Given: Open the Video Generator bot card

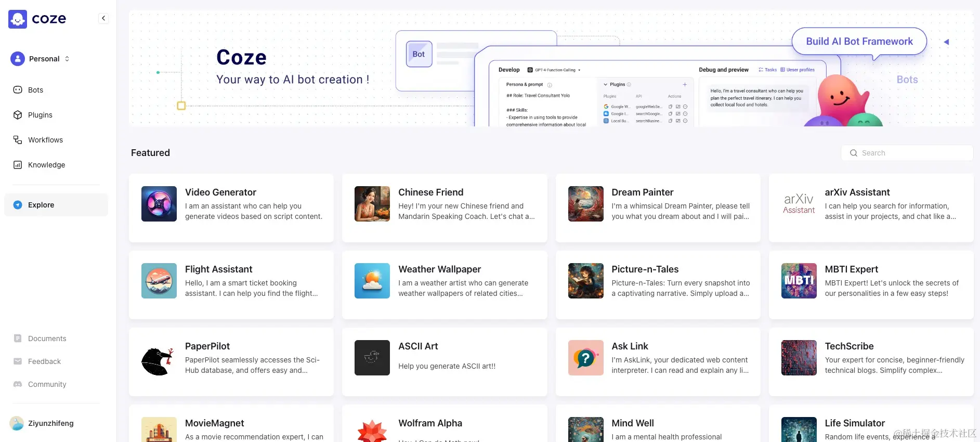Looking at the screenshot, I should point(231,208).
